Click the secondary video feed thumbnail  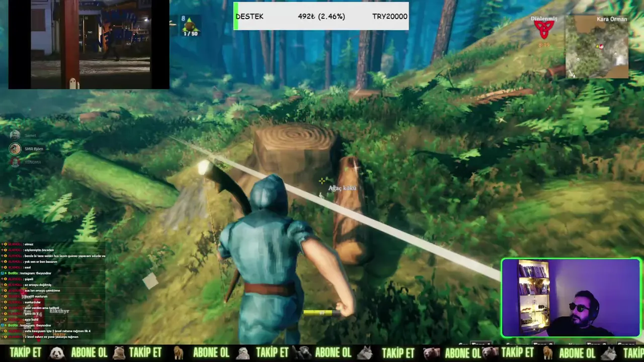(89, 44)
